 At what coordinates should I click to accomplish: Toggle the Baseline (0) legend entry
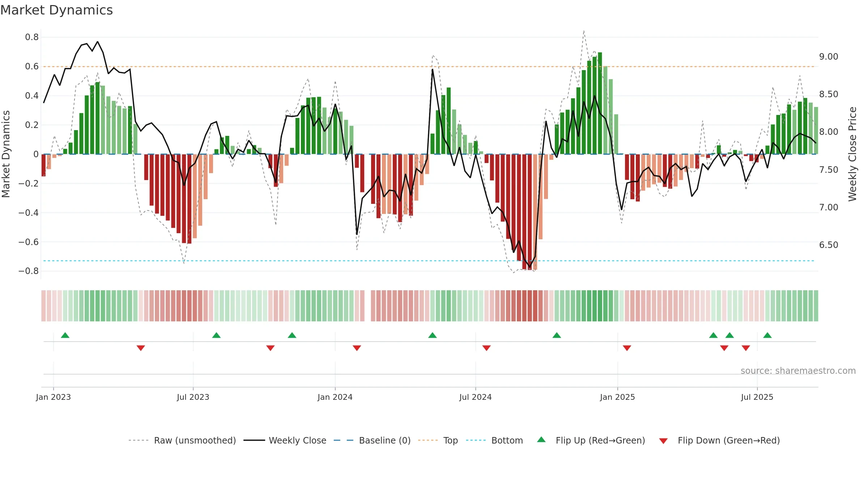click(x=372, y=440)
